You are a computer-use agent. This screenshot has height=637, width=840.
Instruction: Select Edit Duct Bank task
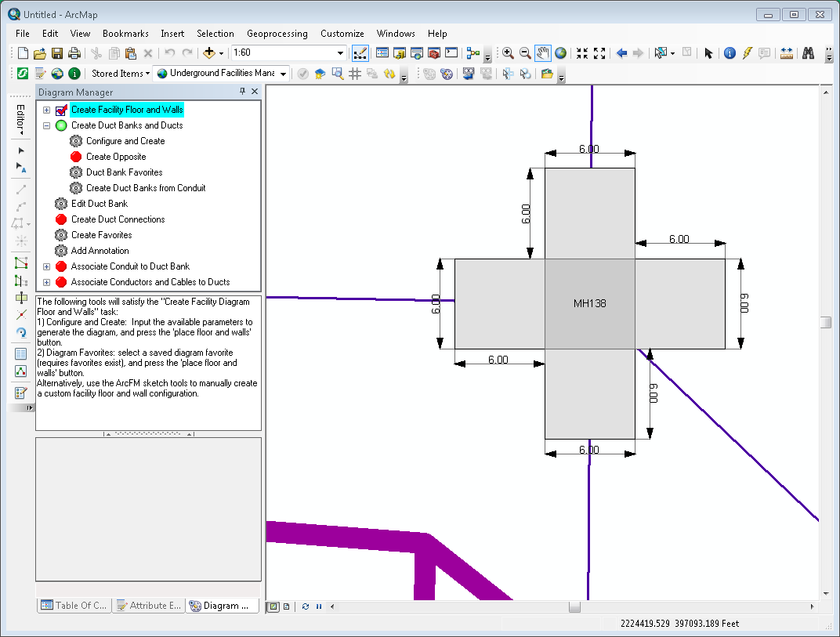(99, 204)
